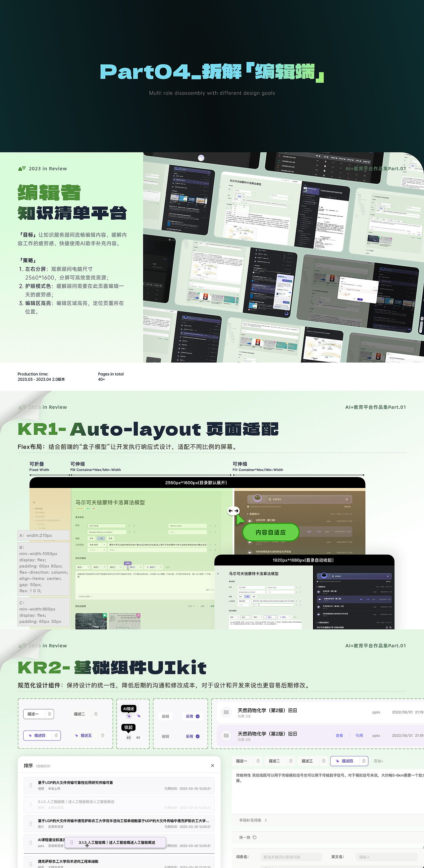Open the 理解/解释 dropdown
This screenshot has width=424, height=868.
[x=97, y=545]
